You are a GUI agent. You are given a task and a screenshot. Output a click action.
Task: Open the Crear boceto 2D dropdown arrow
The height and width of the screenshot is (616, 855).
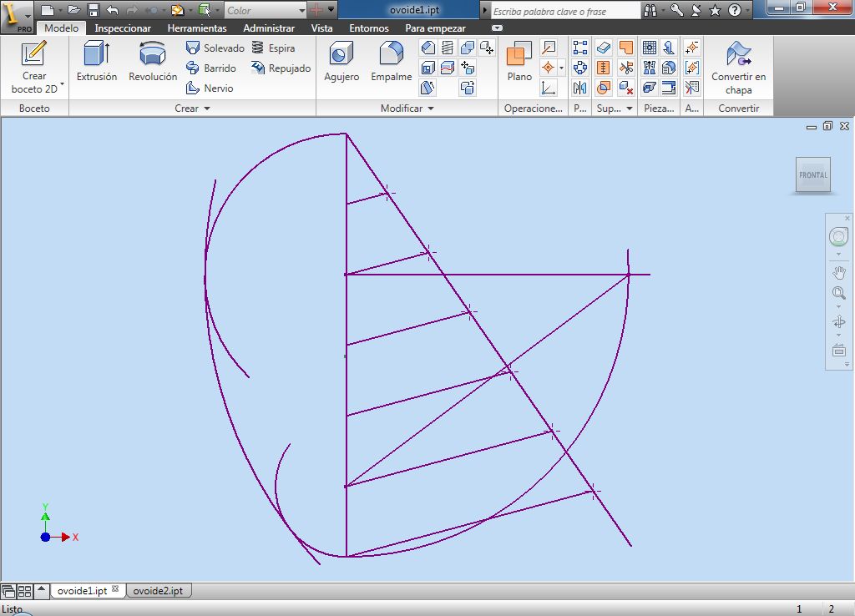click(62, 84)
